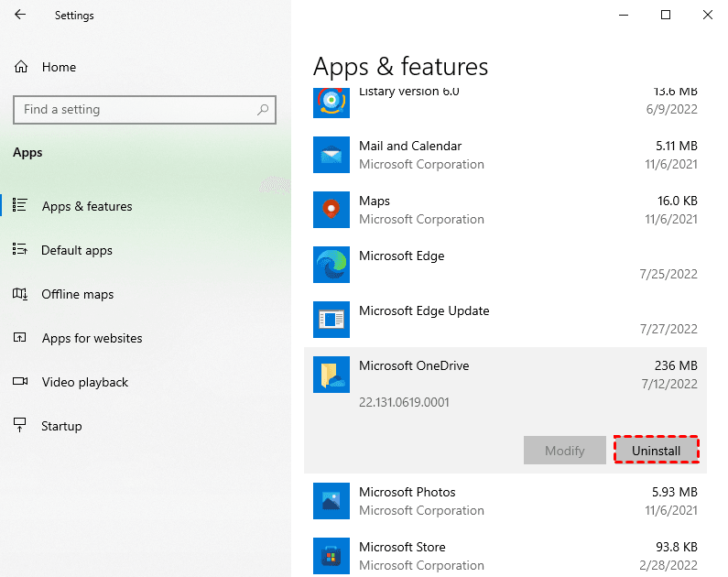Click the Microsoft OneDrive app icon
Image resolution: width=728 pixels, height=577 pixels.
pos(331,375)
